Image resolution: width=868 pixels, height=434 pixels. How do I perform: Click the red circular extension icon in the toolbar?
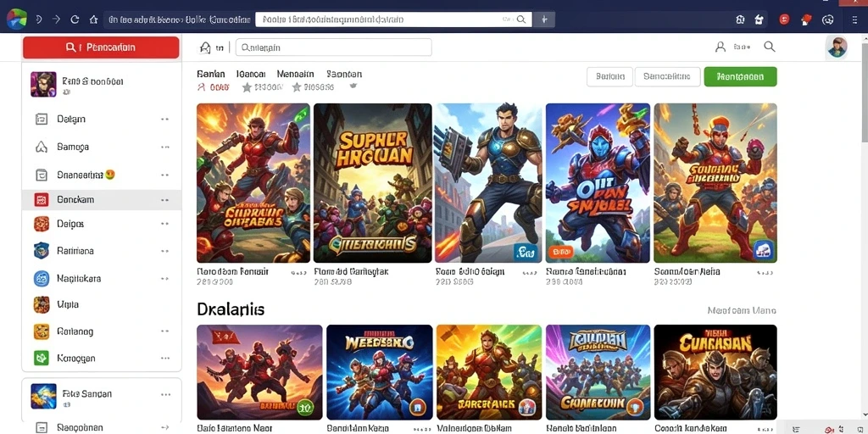coord(784,19)
